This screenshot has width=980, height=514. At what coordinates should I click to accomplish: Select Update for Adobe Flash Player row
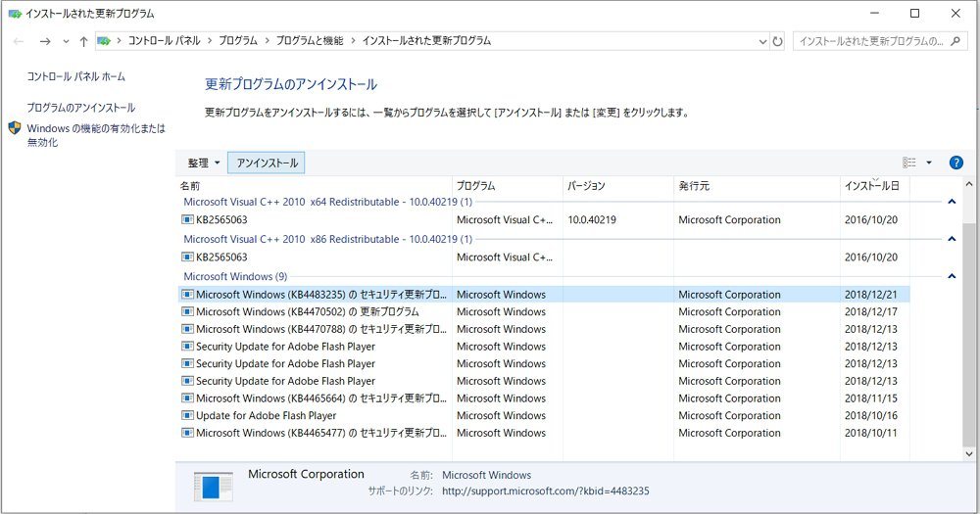tap(544, 416)
